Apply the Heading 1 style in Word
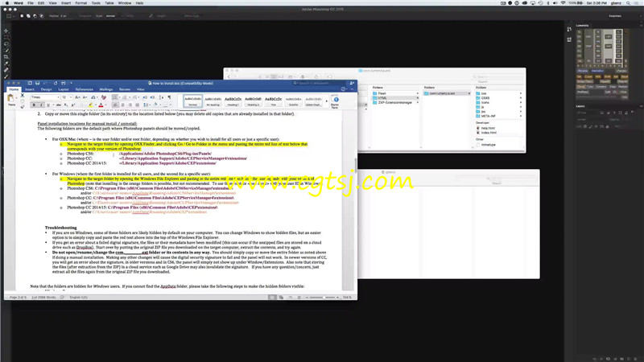Image resolution: width=644 pixels, height=362 pixels. click(x=233, y=101)
